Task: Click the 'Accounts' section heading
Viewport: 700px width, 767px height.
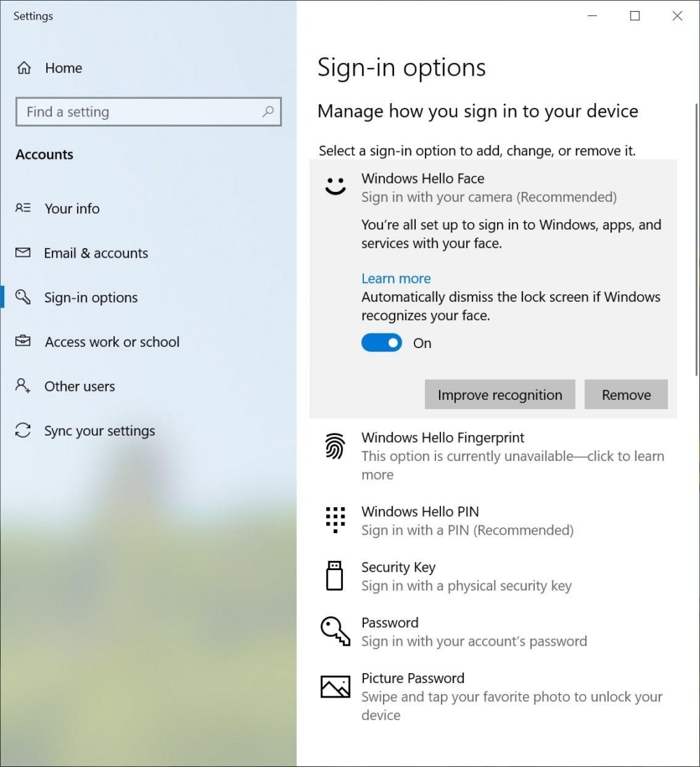Action: point(45,155)
